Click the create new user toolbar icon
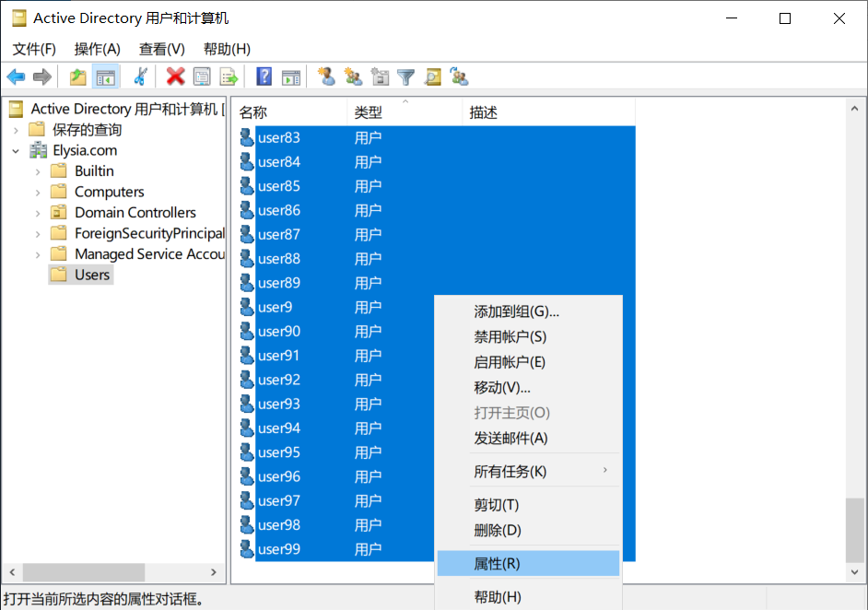Image resolution: width=868 pixels, height=610 pixels. [326, 76]
